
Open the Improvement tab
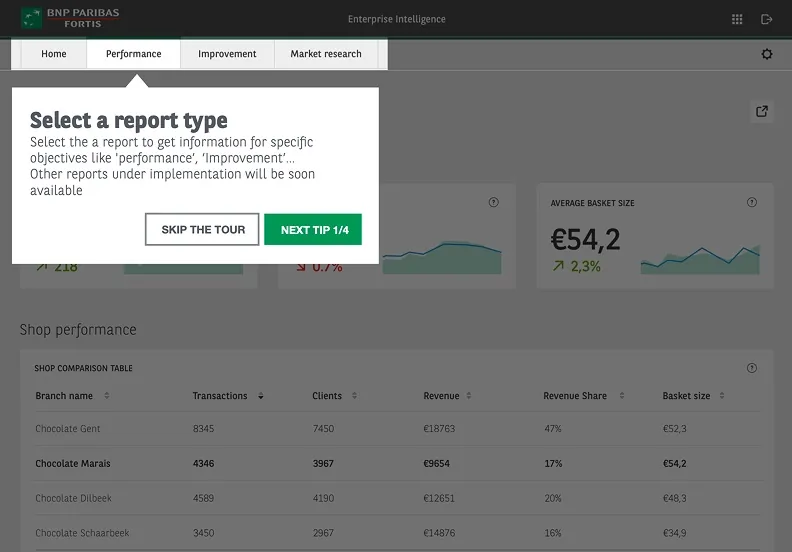pos(227,54)
